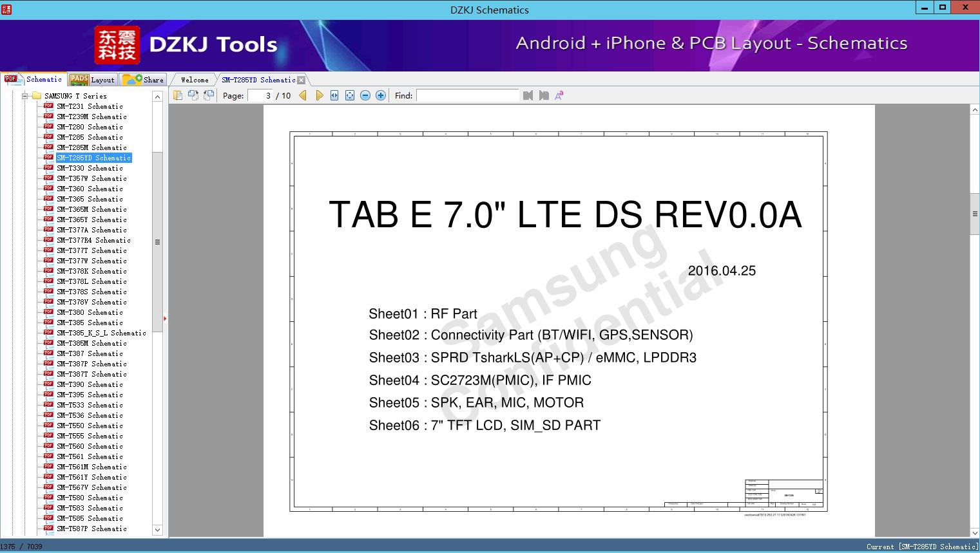
Task: Click the copy document icon in the toolbar
Action: (177, 95)
